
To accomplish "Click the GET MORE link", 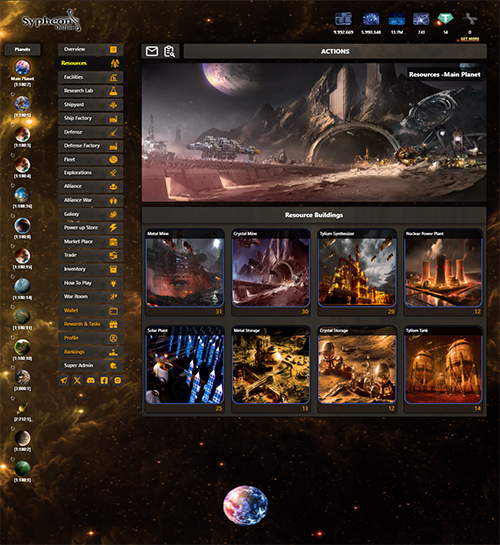I will click(x=470, y=39).
